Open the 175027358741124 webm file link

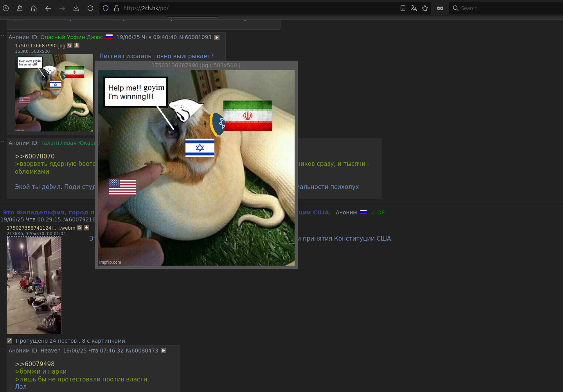pos(41,228)
